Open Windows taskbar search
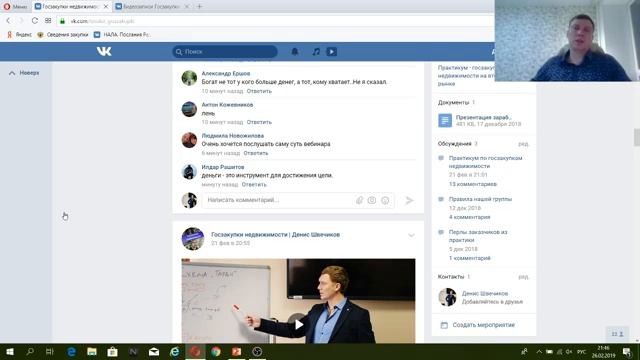Image resolution: width=640 pixels, height=360 pixels. [30, 352]
